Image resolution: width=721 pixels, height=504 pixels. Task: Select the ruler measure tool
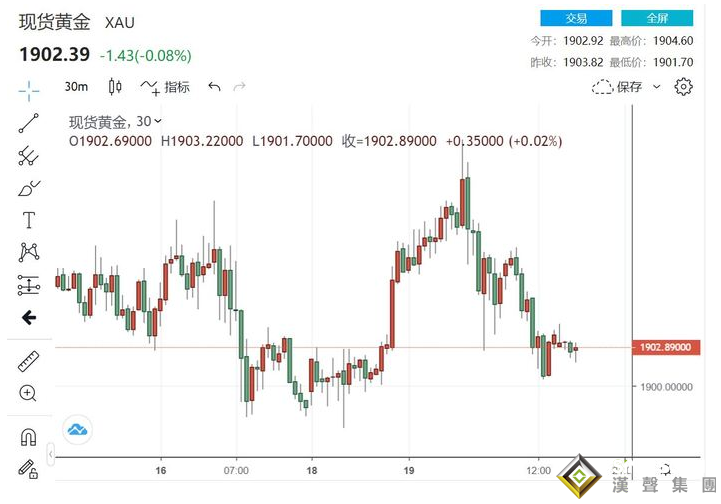[28, 361]
